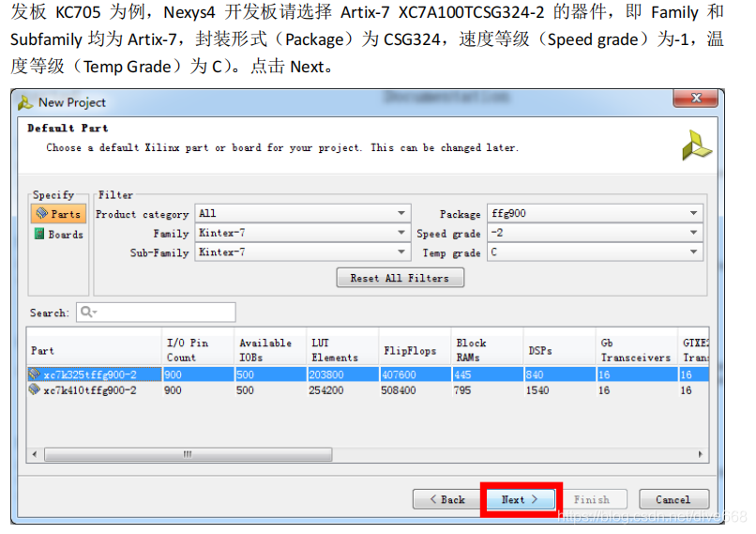Screen dimensions: 756x534
Task: Open the Family dropdown showing Kintex-7
Action: 303,233
